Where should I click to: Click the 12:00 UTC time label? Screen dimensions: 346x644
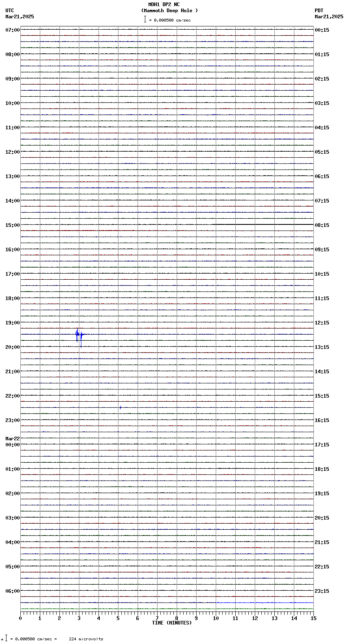[x=13, y=152]
